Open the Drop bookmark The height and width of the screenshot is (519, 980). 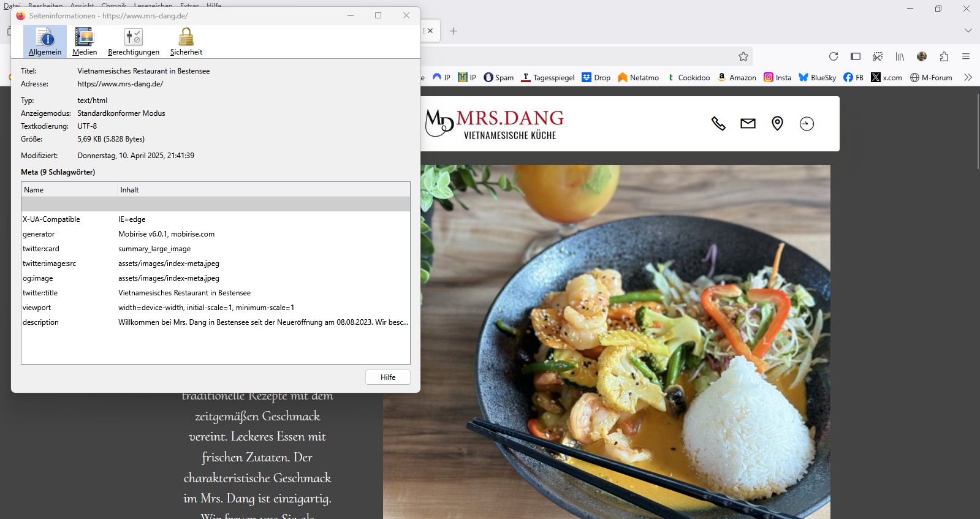596,77
